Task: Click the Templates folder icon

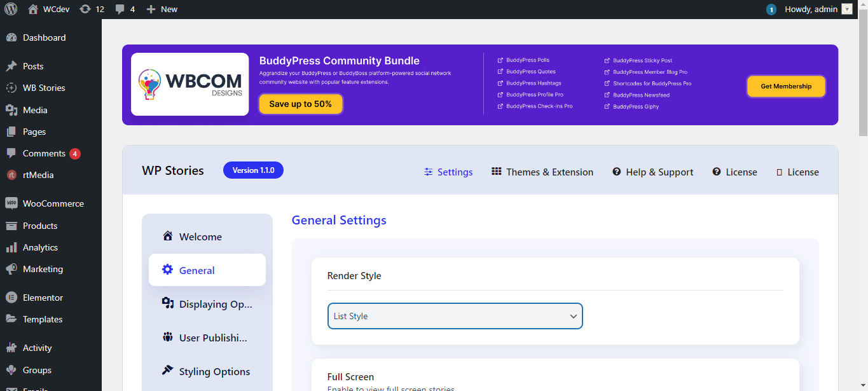Action: point(11,319)
